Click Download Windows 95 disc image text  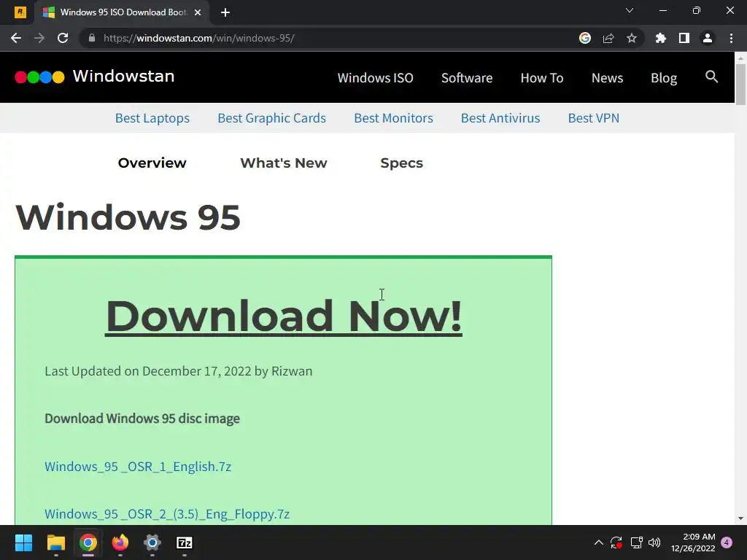point(142,419)
